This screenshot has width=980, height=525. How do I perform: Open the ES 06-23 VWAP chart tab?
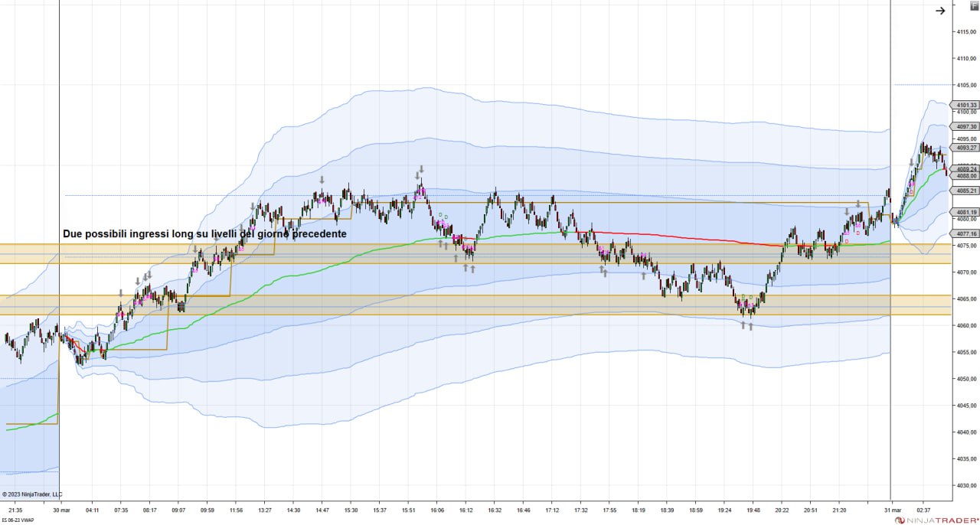click(x=18, y=520)
